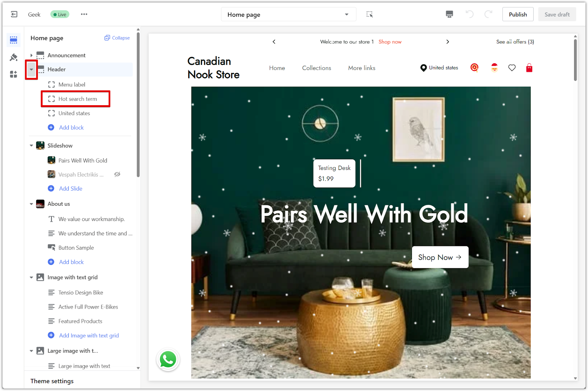
Task: Open Collections in the store navigation
Action: click(x=316, y=68)
